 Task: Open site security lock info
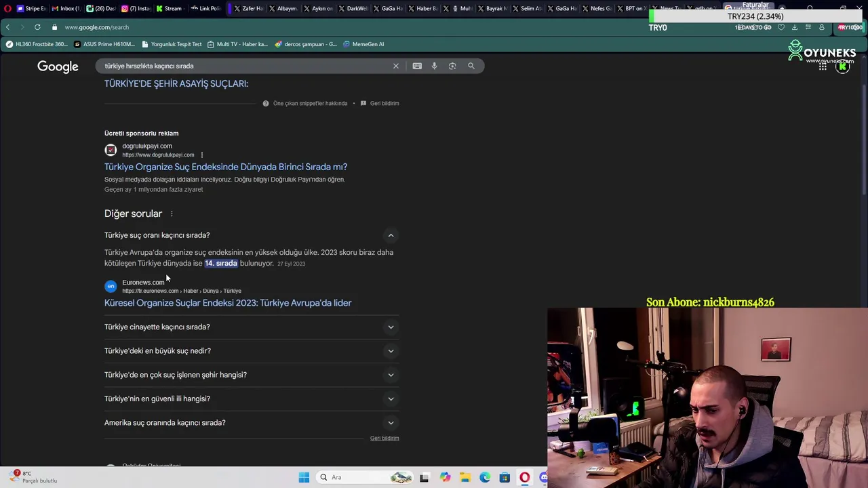click(55, 27)
